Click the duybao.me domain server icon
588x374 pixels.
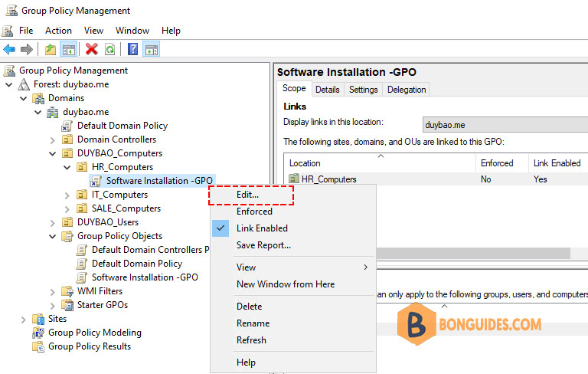tap(53, 112)
